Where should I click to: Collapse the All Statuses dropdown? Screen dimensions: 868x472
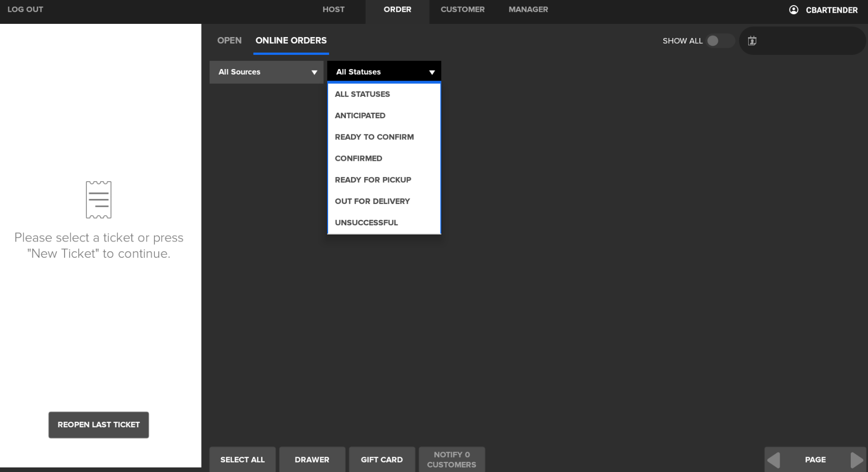[x=384, y=72]
